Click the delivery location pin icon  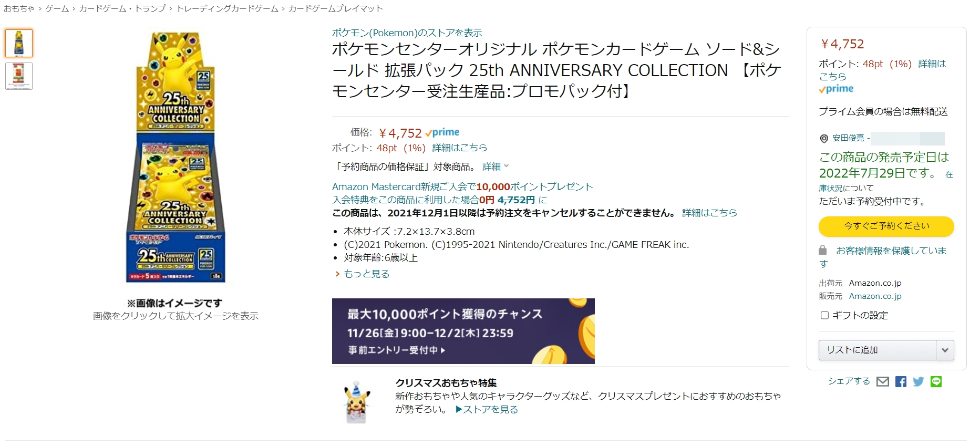pos(824,139)
